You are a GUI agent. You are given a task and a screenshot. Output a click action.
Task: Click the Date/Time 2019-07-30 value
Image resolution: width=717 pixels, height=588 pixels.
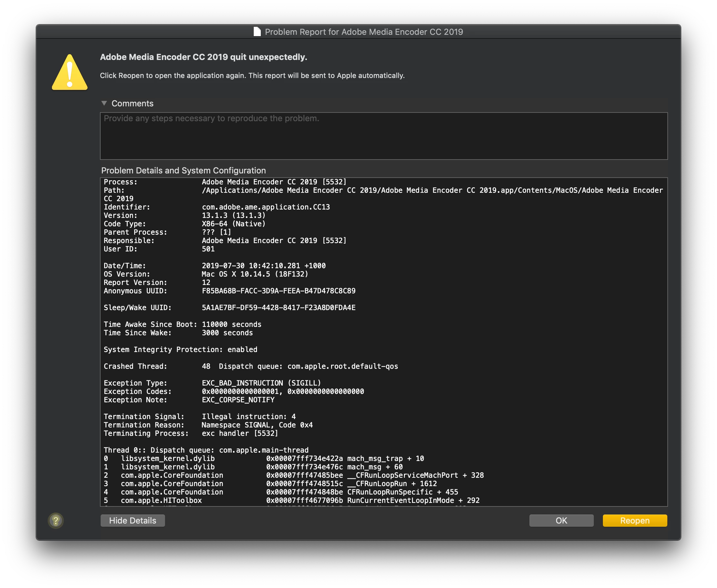pos(263,266)
